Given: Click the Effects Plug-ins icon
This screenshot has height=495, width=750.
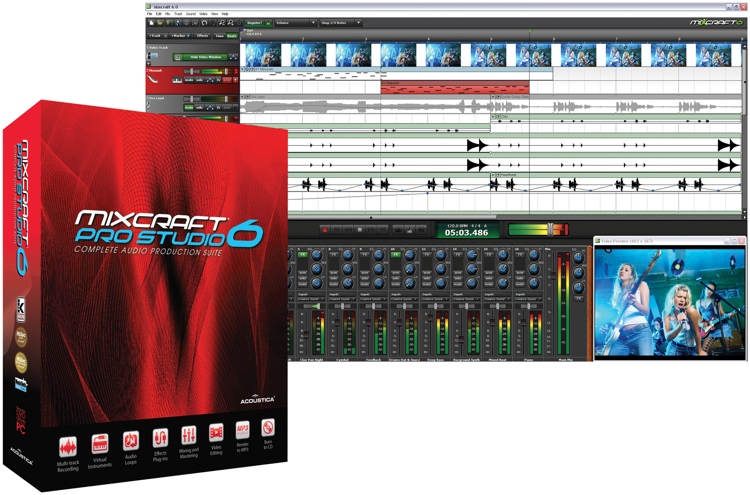Looking at the screenshot, I should click(x=160, y=438).
